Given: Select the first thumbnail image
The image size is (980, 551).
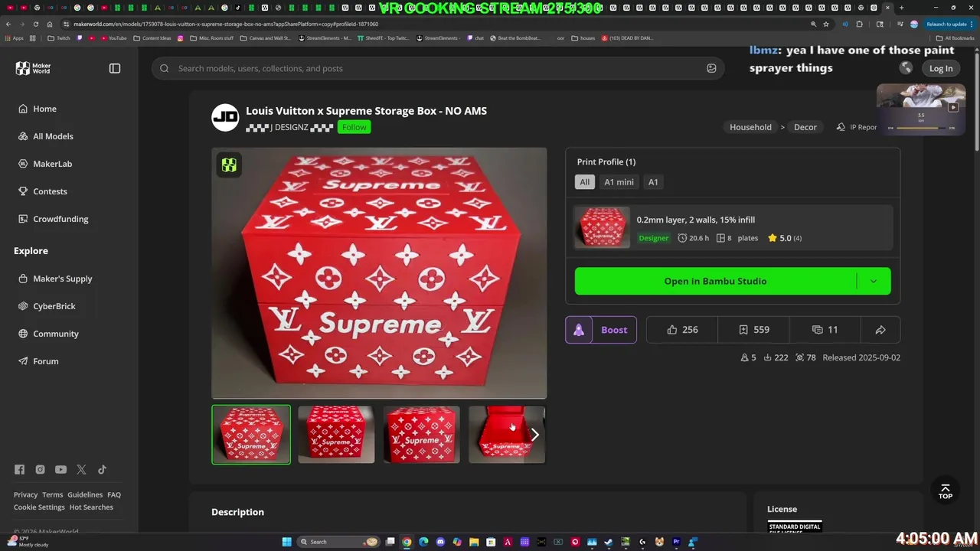Looking at the screenshot, I should click(x=251, y=435).
